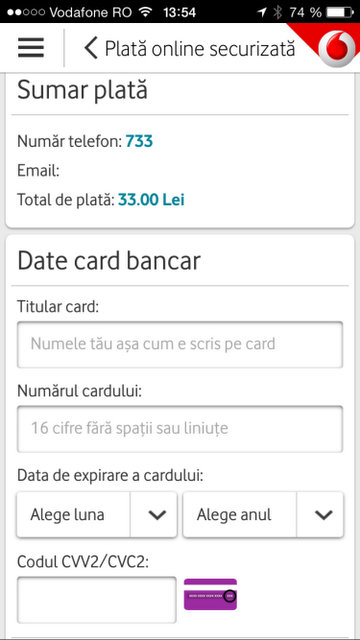
Task: Tap the 33.00 Lei total amount
Action: pos(151,200)
